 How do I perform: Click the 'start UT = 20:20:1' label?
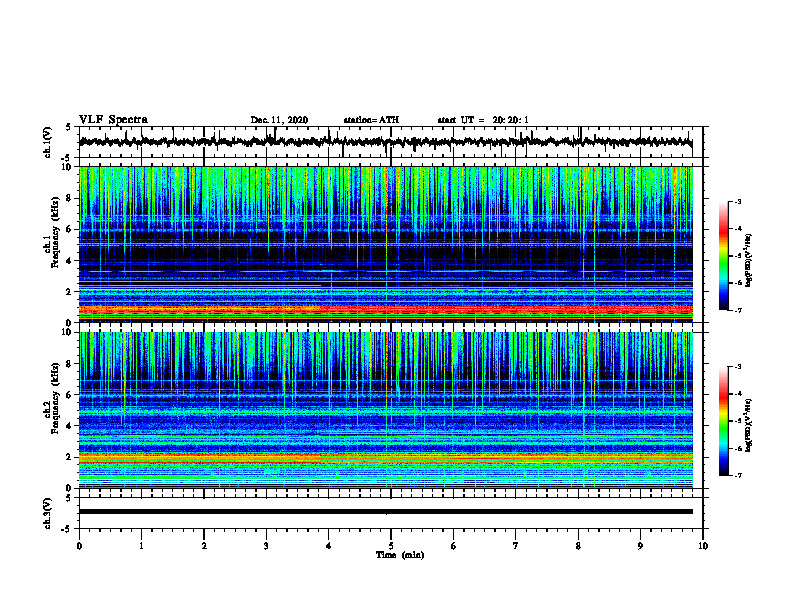pyautogui.click(x=483, y=120)
